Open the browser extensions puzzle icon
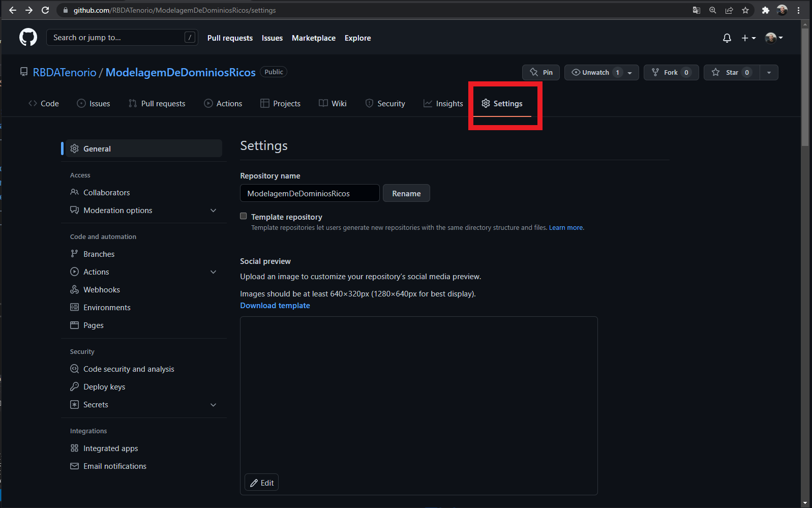The height and width of the screenshot is (508, 812). pyautogui.click(x=765, y=10)
